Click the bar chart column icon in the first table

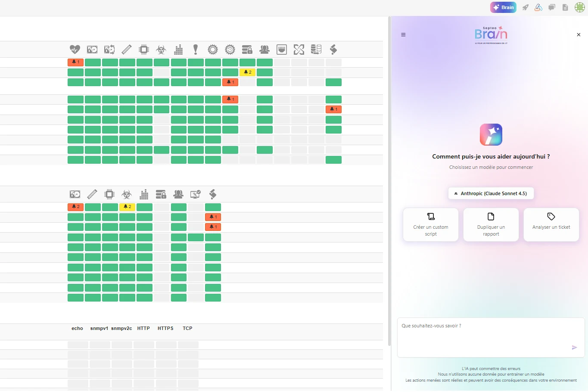click(x=178, y=50)
